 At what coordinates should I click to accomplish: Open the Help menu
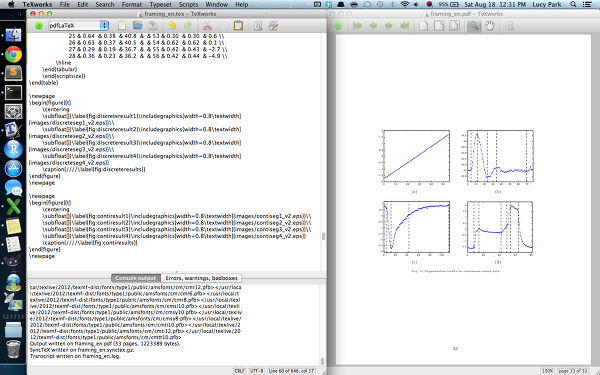(x=241, y=5)
